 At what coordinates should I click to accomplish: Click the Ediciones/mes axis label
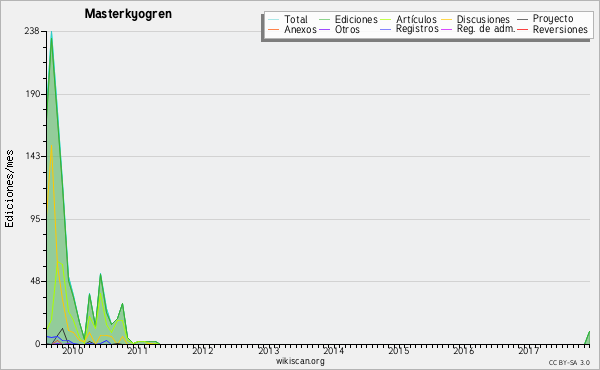(9, 189)
